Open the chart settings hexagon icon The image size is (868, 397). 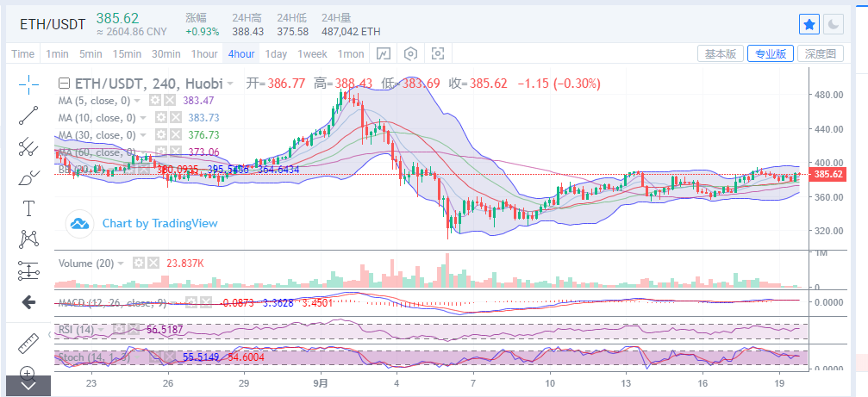coord(410,53)
